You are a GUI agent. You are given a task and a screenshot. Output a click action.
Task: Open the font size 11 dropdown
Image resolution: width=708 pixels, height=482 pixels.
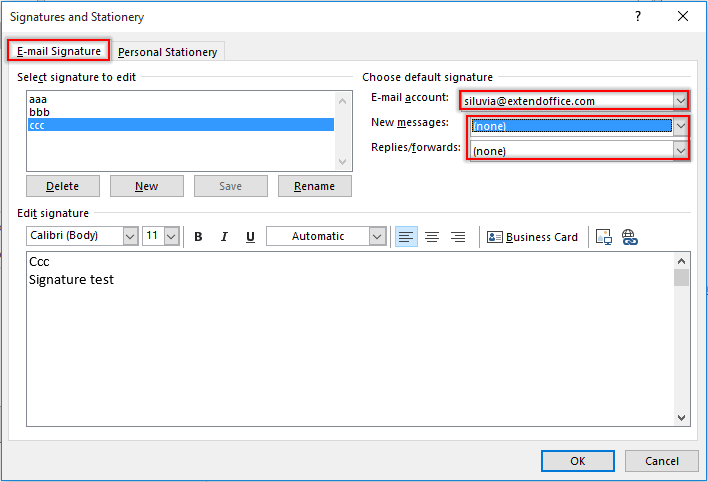pyautogui.click(x=171, y=236)
